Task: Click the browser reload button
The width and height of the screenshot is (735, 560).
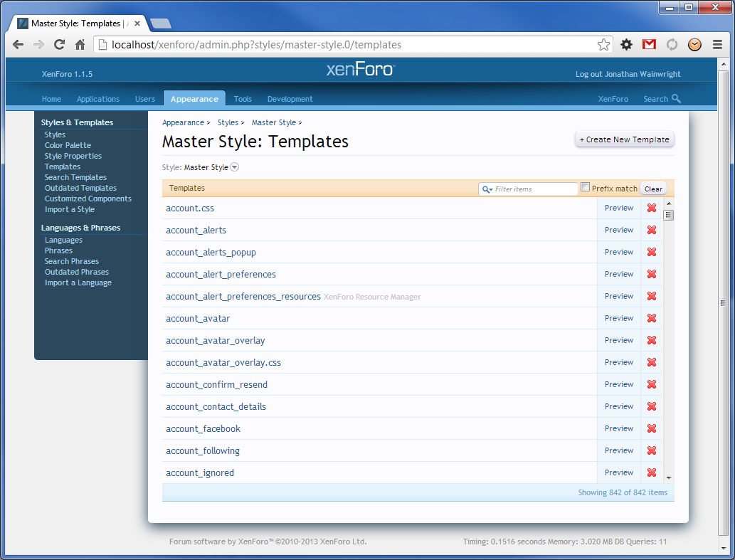Action: point(60,45)
